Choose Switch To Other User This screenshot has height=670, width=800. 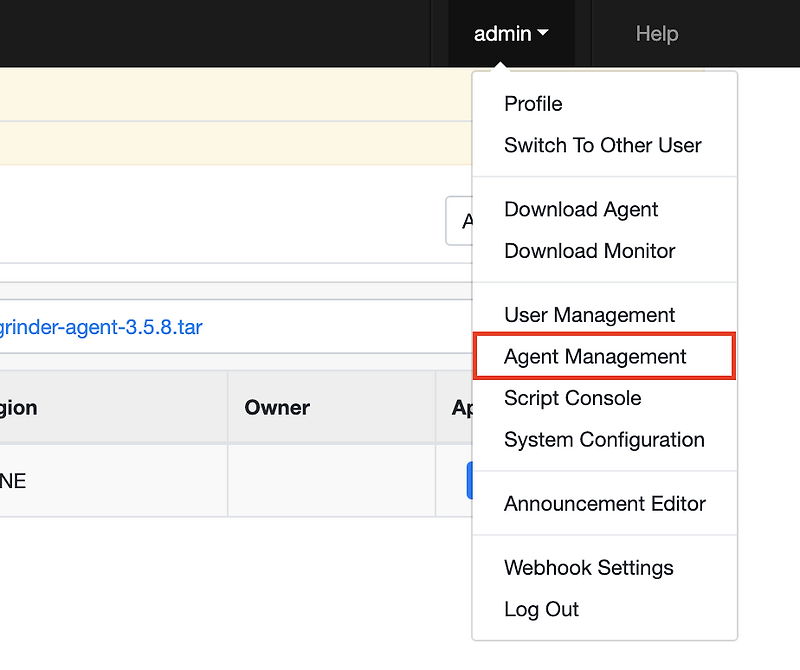[603, 145]
